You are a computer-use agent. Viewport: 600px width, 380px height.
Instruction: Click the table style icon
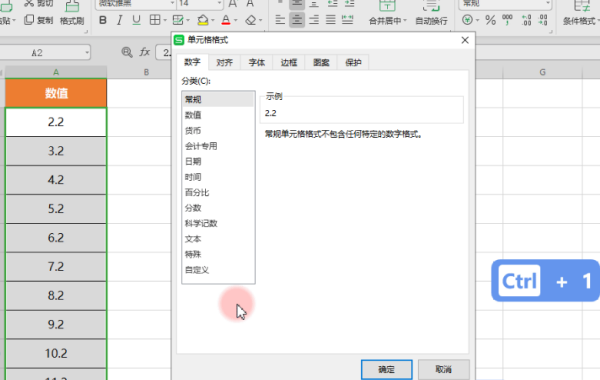[x=178, y=20]
